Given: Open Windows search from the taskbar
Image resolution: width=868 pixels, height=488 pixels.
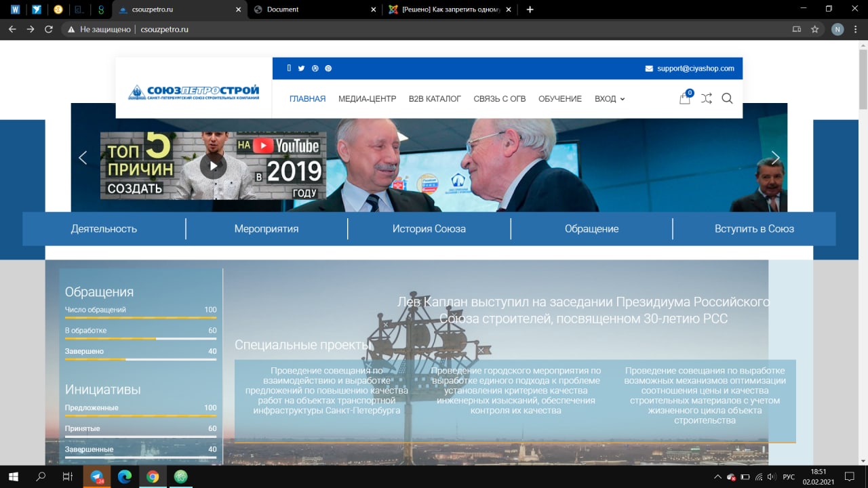Looking at the screenshot, I should (x=41, y=476).
